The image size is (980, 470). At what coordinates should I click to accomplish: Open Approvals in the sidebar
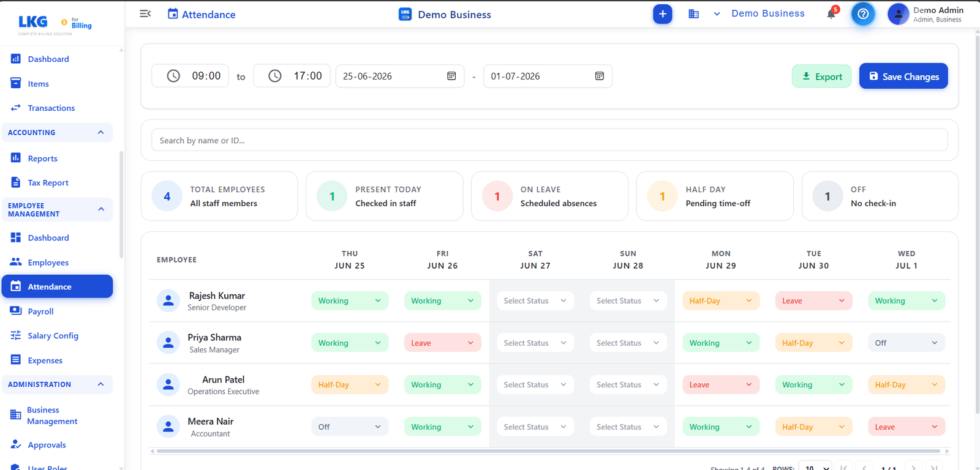pyautogui.click(x=47, y=445)
